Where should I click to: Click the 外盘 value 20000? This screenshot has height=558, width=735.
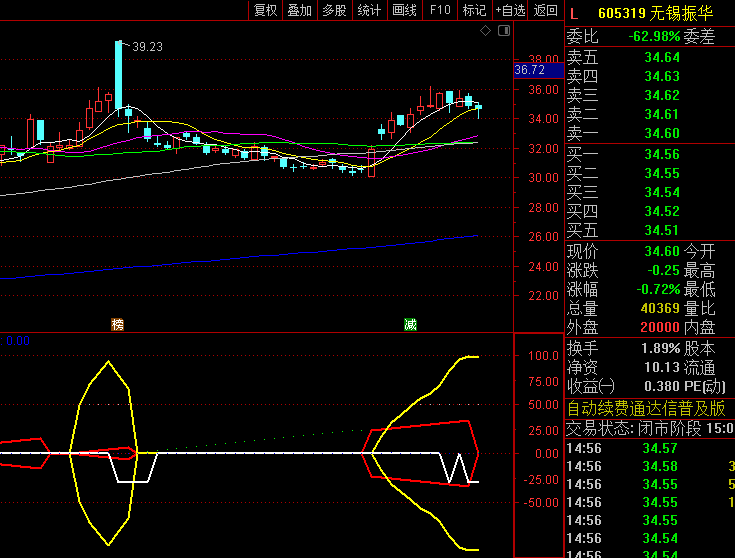pyautogui.click(x=660, y=327)
